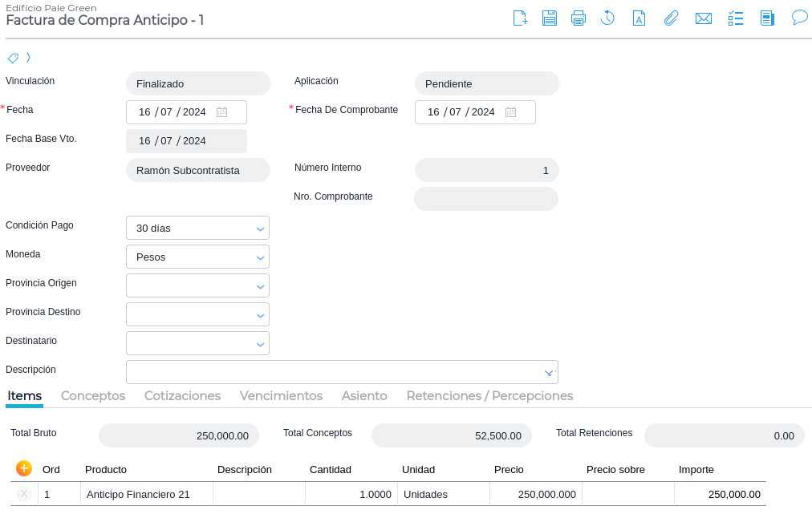
Task: Open the checklist icon in the toolbar
Action: (x=736, y=18)
